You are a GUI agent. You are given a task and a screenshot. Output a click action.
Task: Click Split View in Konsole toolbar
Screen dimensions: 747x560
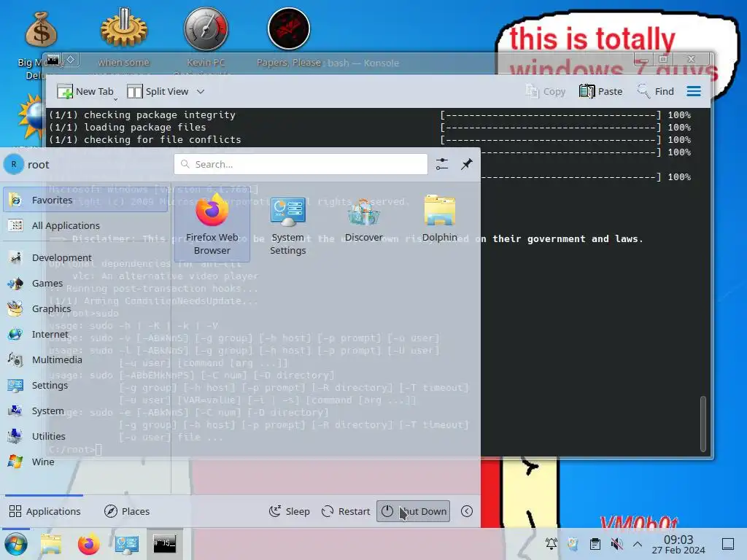[158, 91]
